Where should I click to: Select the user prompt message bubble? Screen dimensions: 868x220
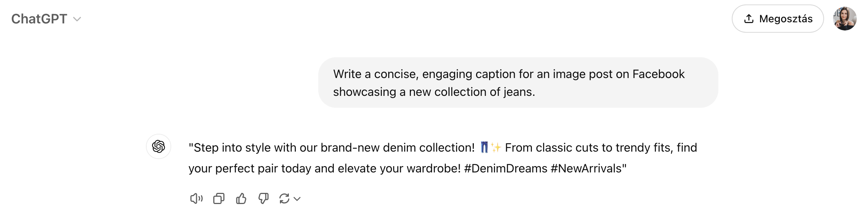point(518,82)
